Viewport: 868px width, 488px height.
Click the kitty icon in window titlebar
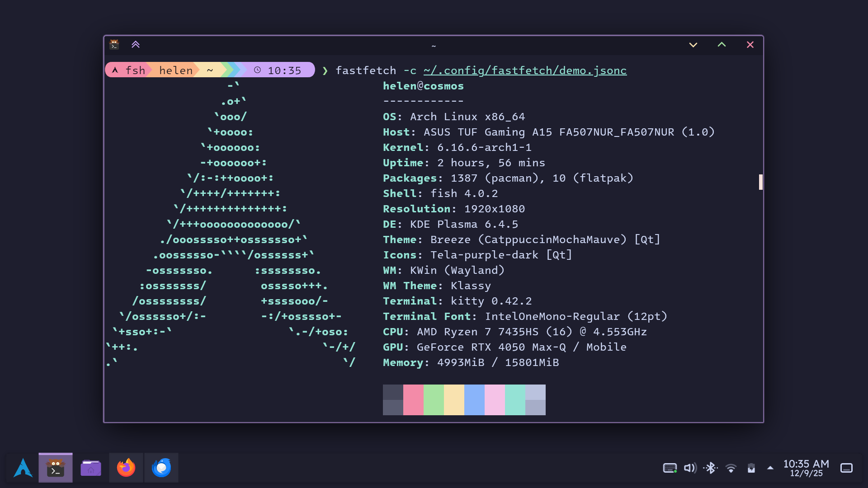click(x=114, y=44)
